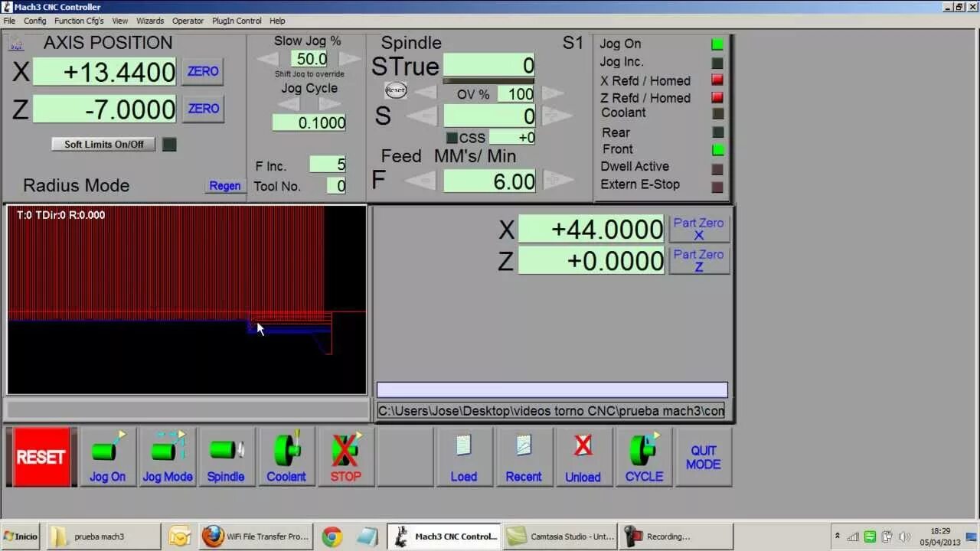Click the part zero X +44.0000 field
980x551 pixels.
(x=591, y=229)
